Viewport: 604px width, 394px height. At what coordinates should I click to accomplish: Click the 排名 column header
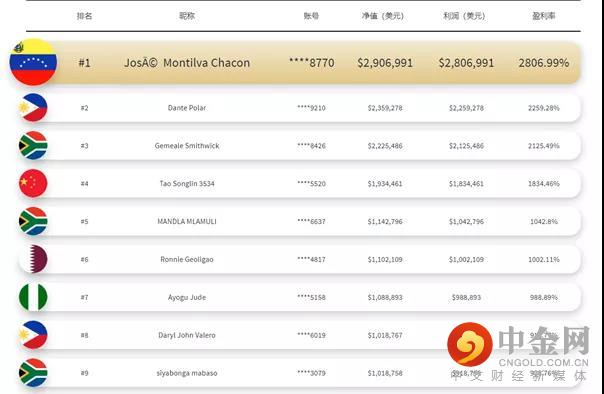(x=84, y=16)
